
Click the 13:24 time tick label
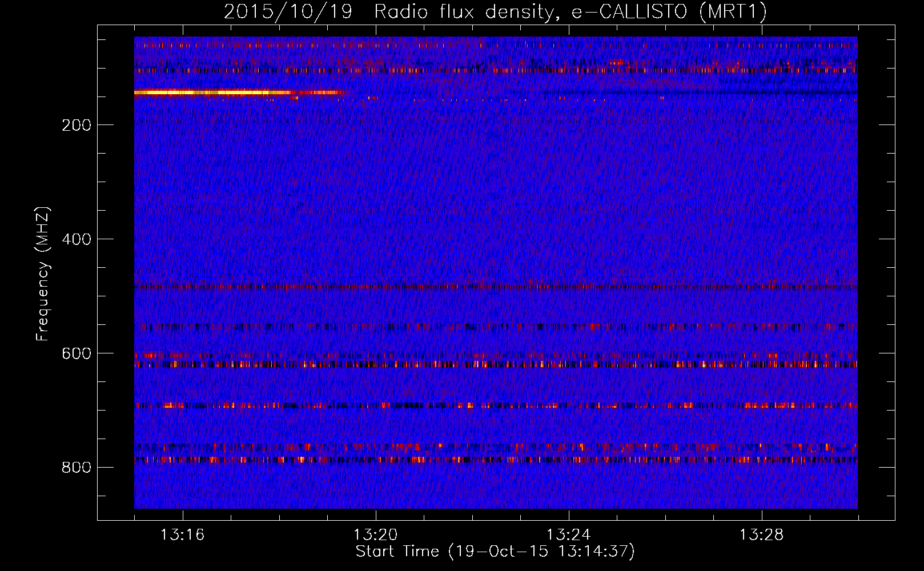(x=568, y=535)
